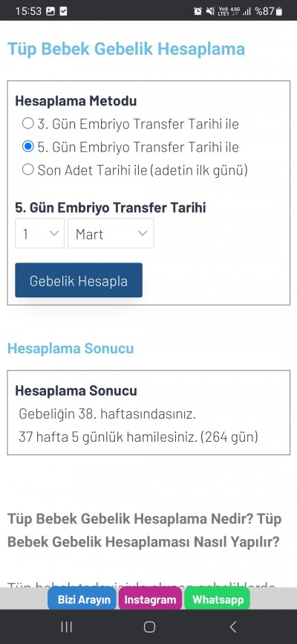Viewport: 297px width, 644px height.
Task: Open the Instagram link button
Action: (x=150, y=599)
